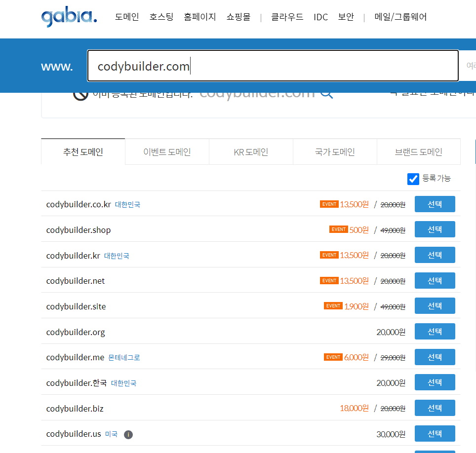Click the codybuilder.shop domain name

pos(79,230)
